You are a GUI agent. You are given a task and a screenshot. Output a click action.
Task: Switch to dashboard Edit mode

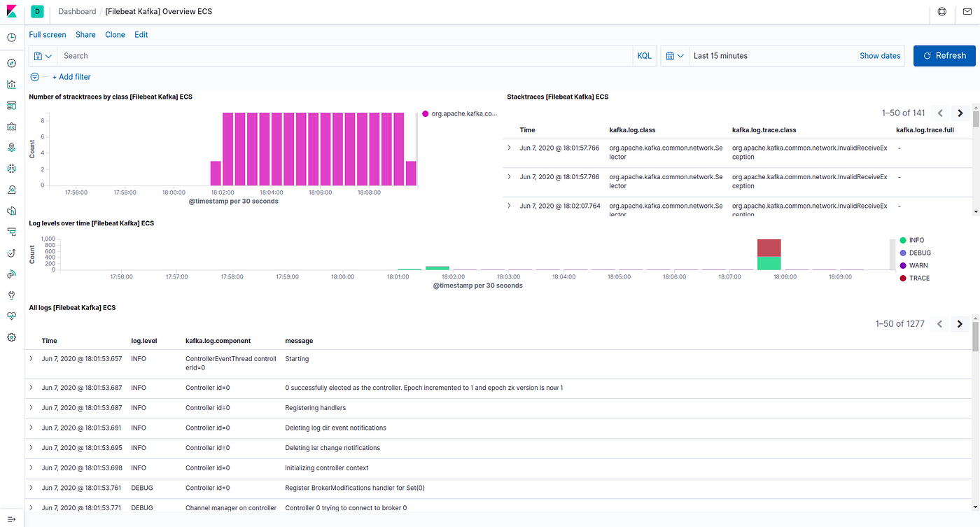click(x=141, y=34)
